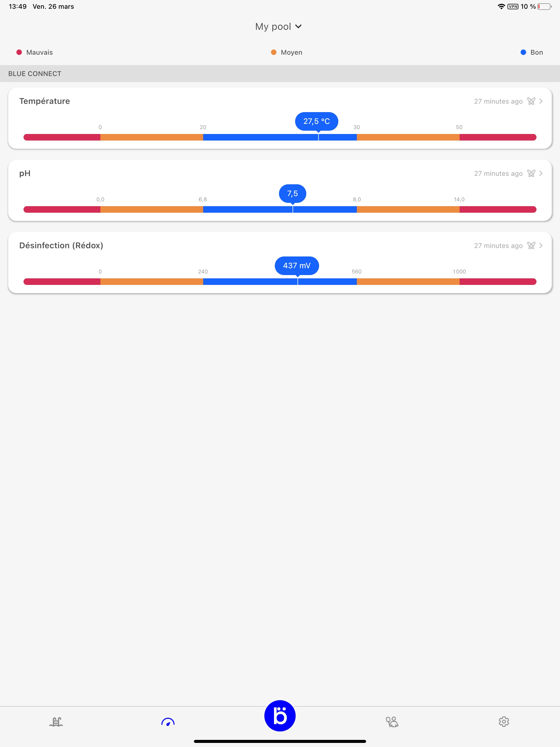
Task: Tap the 7,5 pH value bubble
Action: point(293,193)
